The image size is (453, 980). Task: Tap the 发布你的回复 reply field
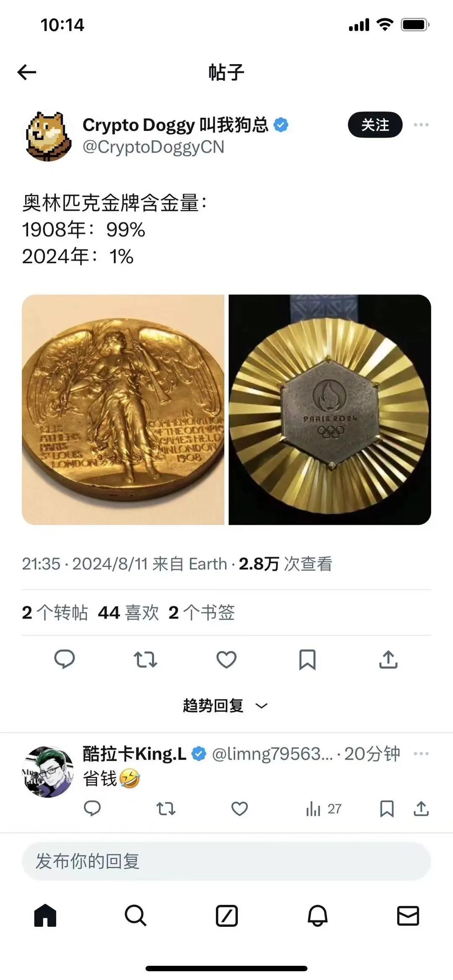point(226,861)
